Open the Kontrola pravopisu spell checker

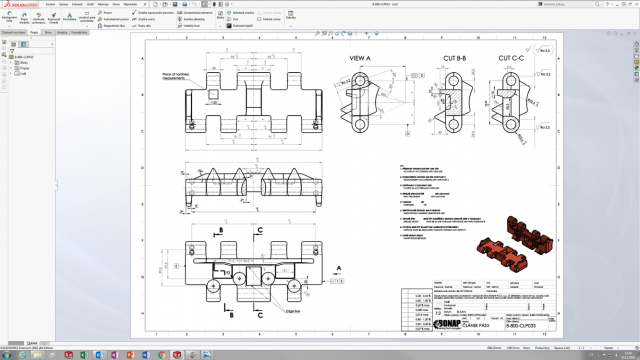[39, 18]
